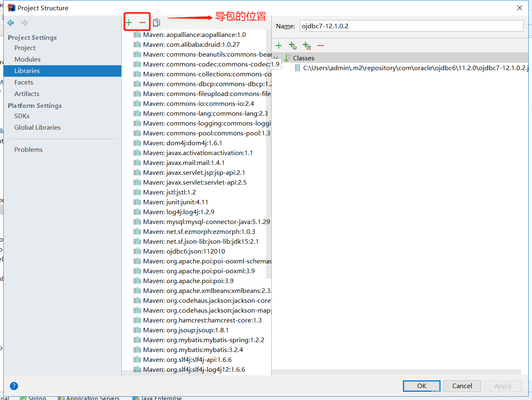Click the back navigation arrow
Image resolution: width=532 pixels, height=400 pixels.
click(x=11, y=23)
